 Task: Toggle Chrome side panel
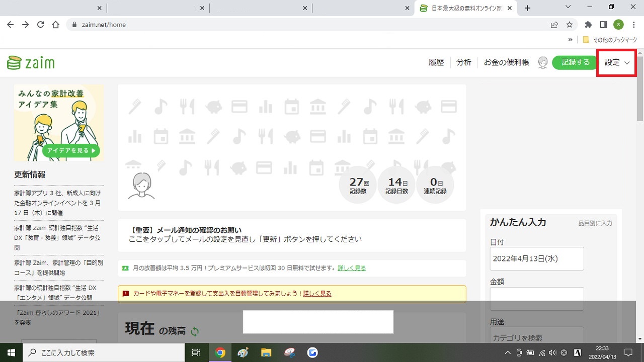coord(603,24)
